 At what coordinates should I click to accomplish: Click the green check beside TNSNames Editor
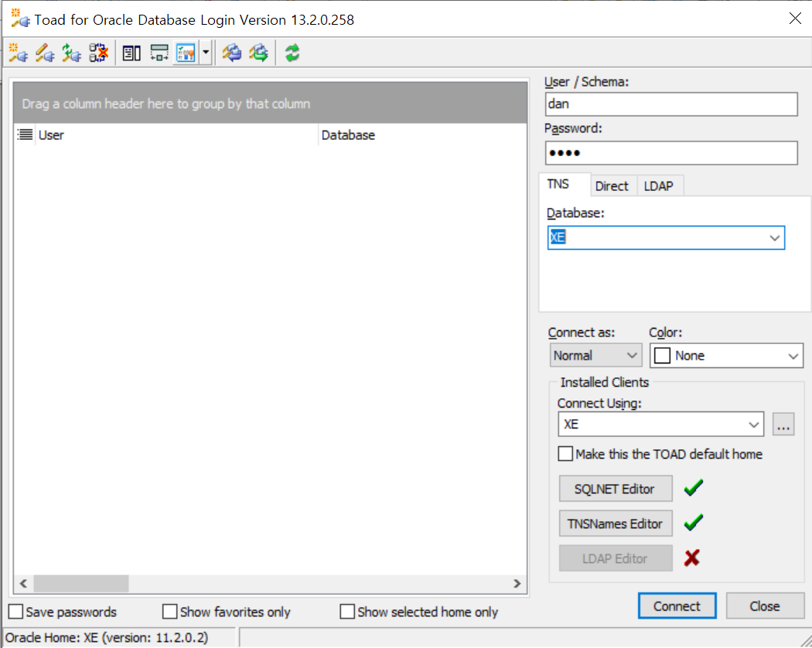coord(694,522)
